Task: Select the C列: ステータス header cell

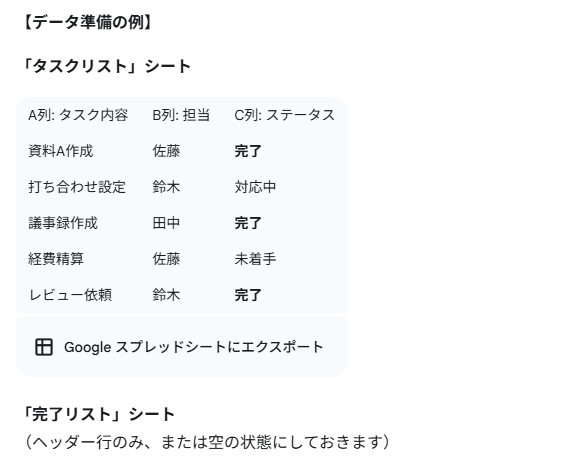Action: [x=285, y=115]
